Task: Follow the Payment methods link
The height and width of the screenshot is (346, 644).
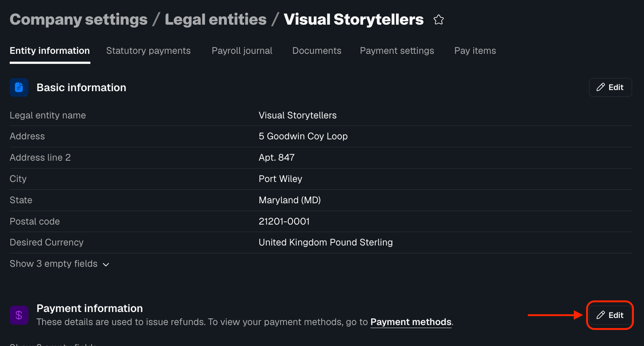Action: (x=411, y=322)
